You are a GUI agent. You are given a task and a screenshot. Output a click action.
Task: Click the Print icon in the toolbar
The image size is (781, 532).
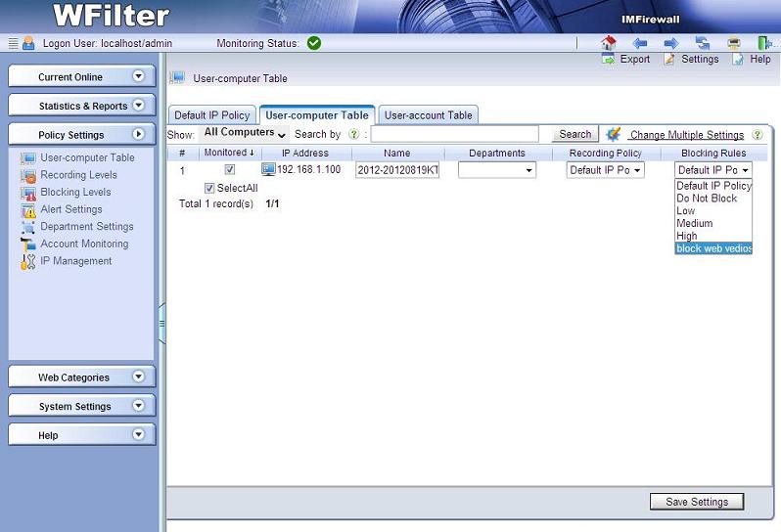point(734,43)
